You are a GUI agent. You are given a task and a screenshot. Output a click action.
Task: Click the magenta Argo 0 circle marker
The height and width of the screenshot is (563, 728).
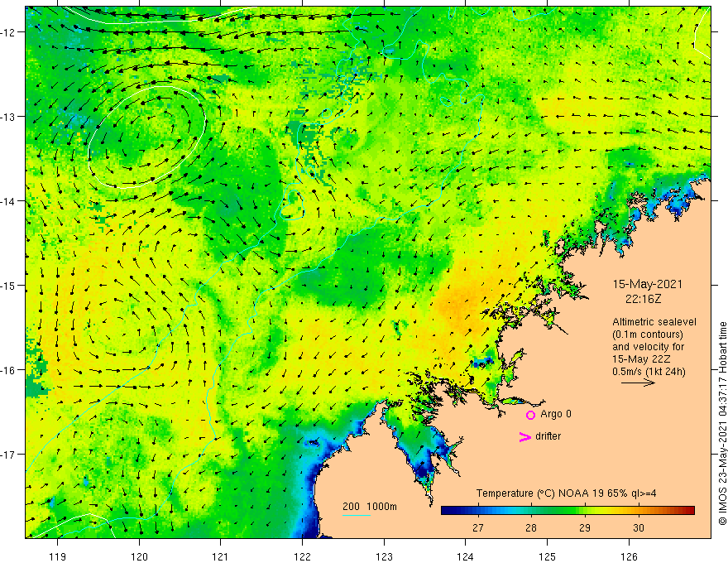coord(530,415)
